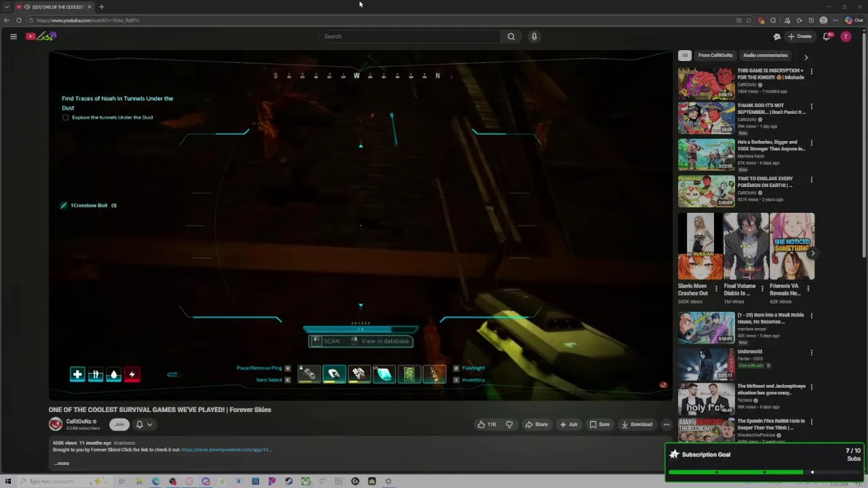This screenshot has width=868, height=488.
Task: Open the Slavic Mom Crashes Out short
Action: coord(701,247)
